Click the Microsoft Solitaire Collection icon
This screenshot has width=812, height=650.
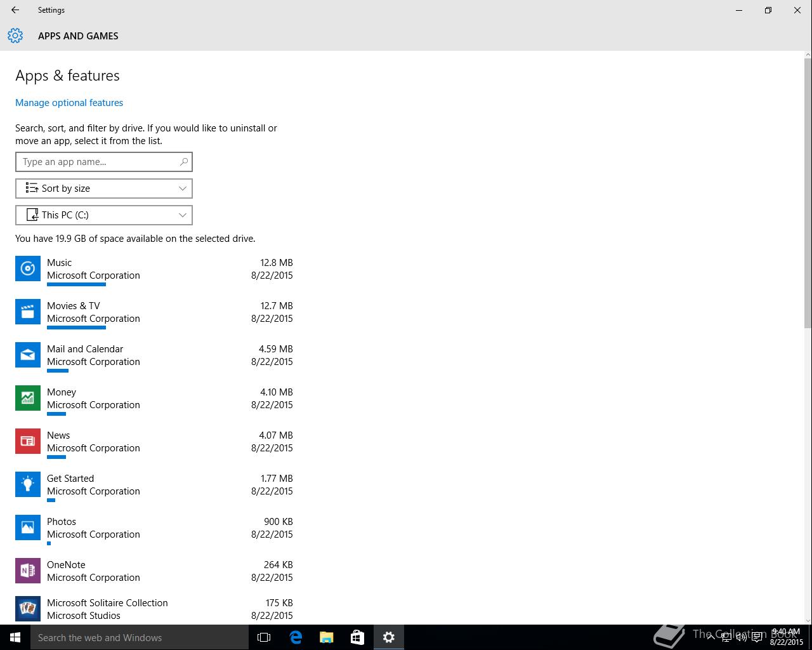[x=28, y=609]
